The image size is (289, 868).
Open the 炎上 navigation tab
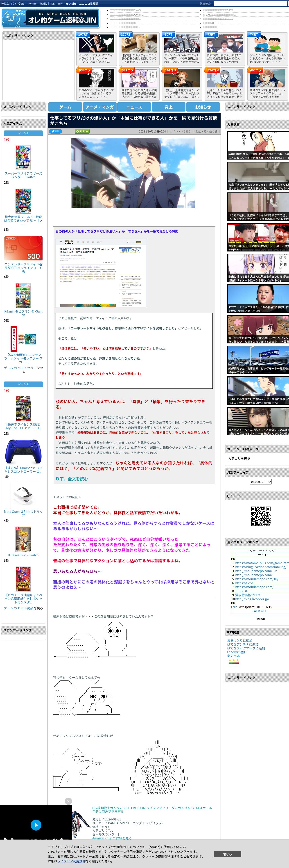tap(169, 107)
